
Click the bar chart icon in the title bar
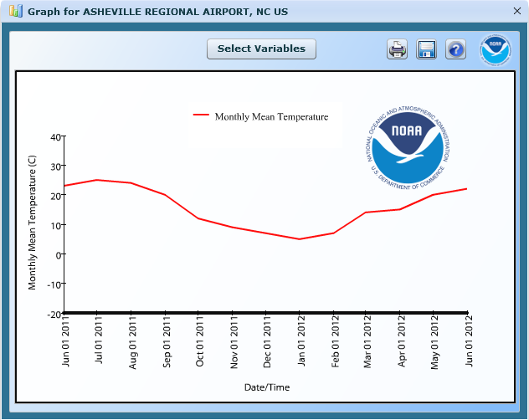[16, 11]
